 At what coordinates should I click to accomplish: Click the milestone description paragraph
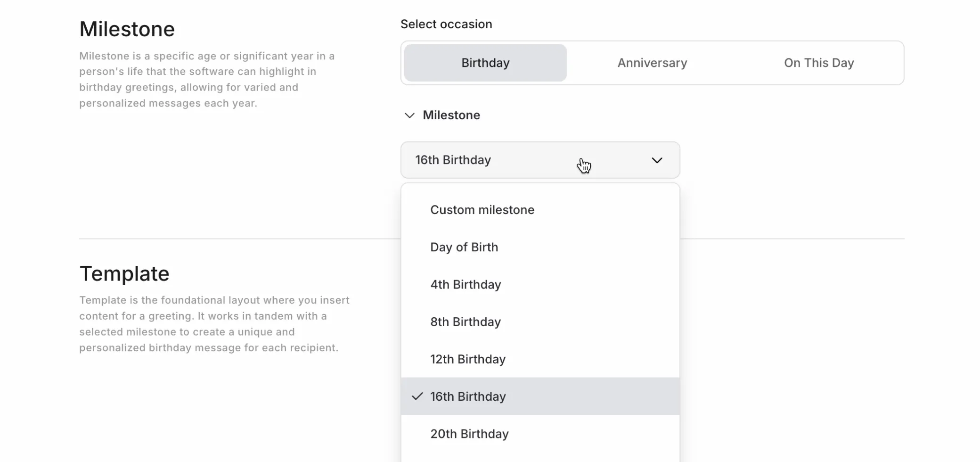[207, 79]
